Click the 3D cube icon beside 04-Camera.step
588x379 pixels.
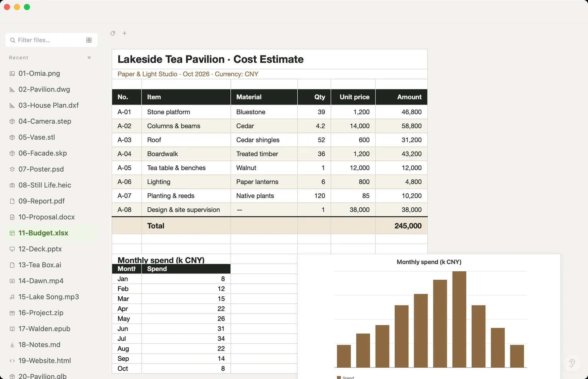pyautogui.click(x=12, y=121)
